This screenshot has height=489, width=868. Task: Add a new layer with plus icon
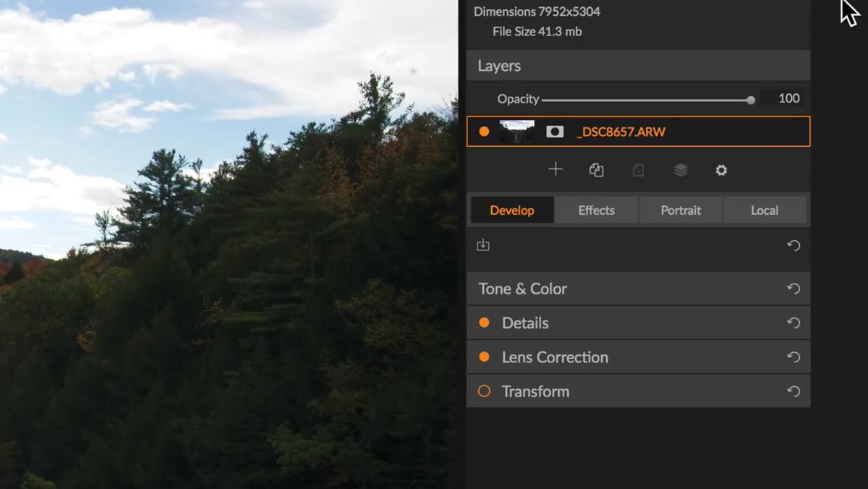[x=556, y=170]
